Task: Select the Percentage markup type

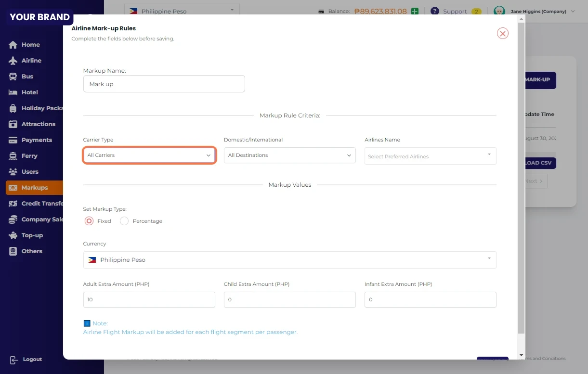Action: 124,221
